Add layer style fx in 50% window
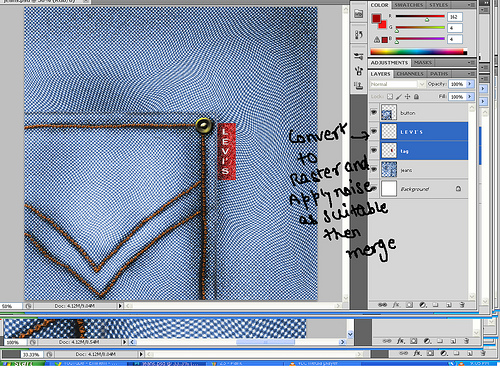500x375 pixels. tap(396, 305)
